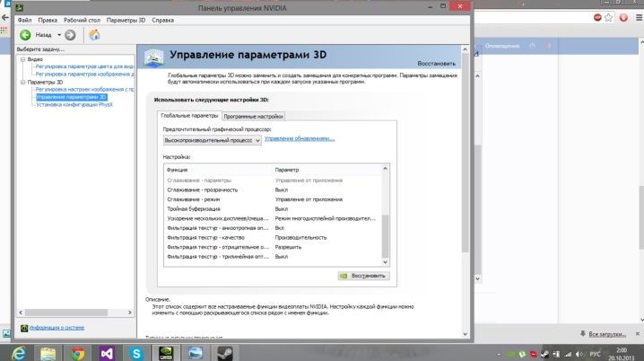Click the Chrome apps grid icon
This screenshot has width=644, height=361.
(x=4, y=31)
